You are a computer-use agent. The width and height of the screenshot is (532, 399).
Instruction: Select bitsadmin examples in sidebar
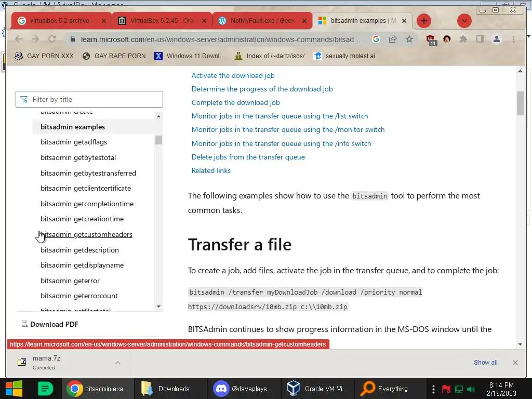tap(73, 127)
